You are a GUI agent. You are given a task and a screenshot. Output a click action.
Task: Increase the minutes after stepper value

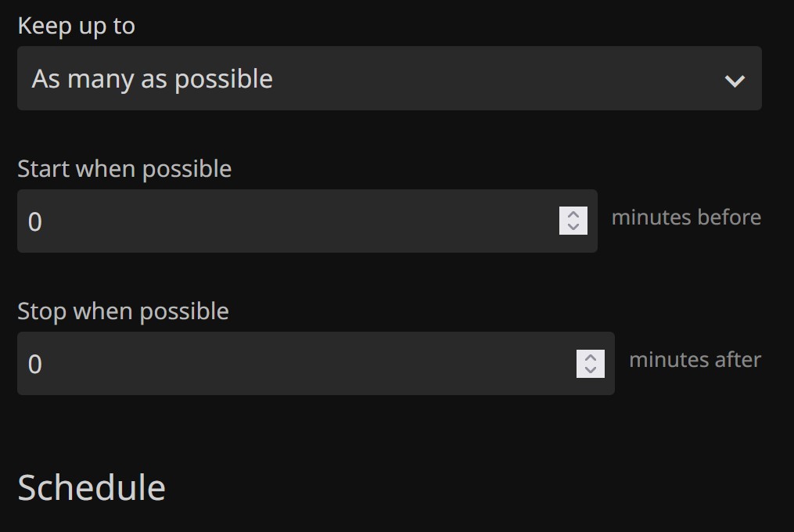click(591, 357)
